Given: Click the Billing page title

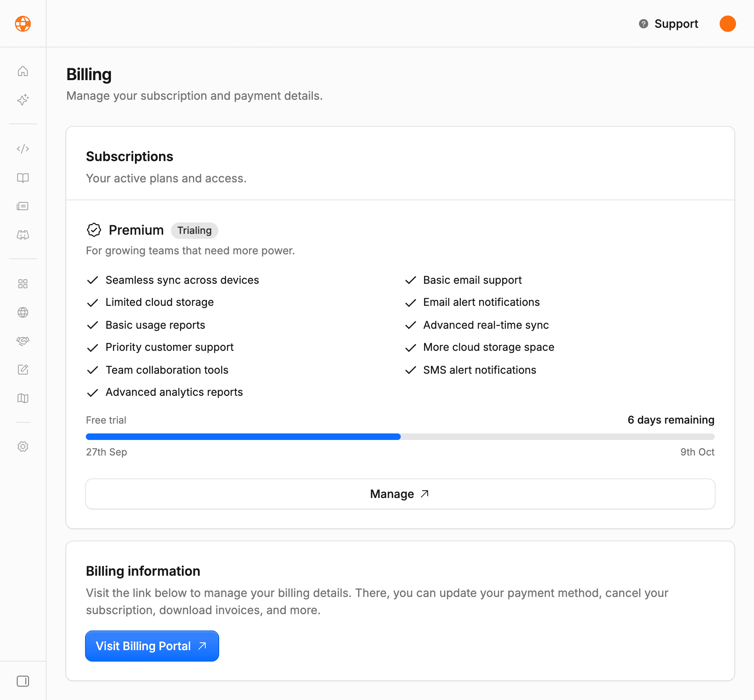Looking at the screenshot, I should (x=89, y=75).
